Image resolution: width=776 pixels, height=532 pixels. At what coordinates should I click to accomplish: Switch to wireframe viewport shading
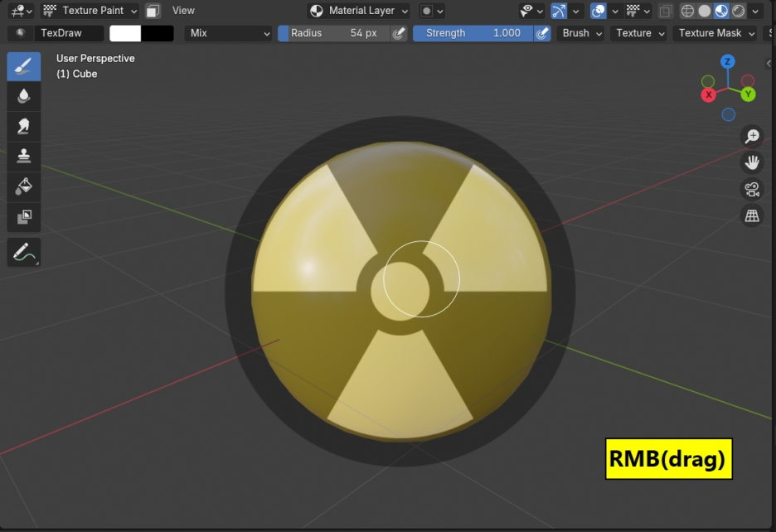[x=687, y=11]
